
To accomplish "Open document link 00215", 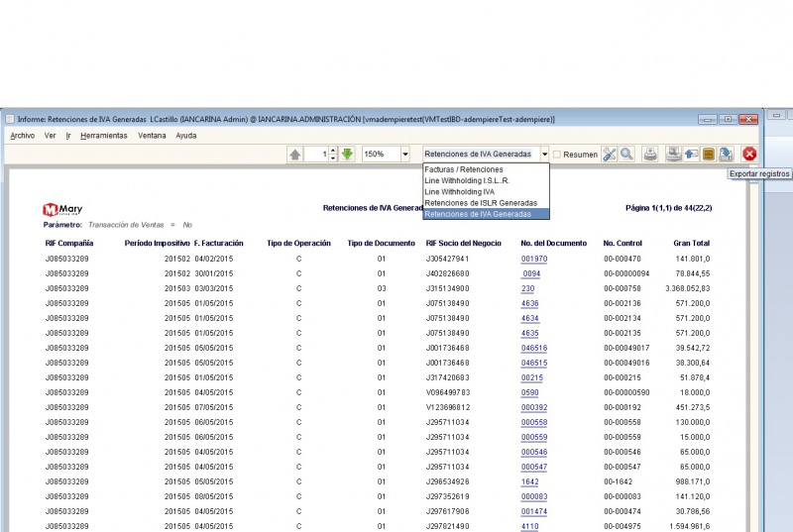I will [532, 377].
